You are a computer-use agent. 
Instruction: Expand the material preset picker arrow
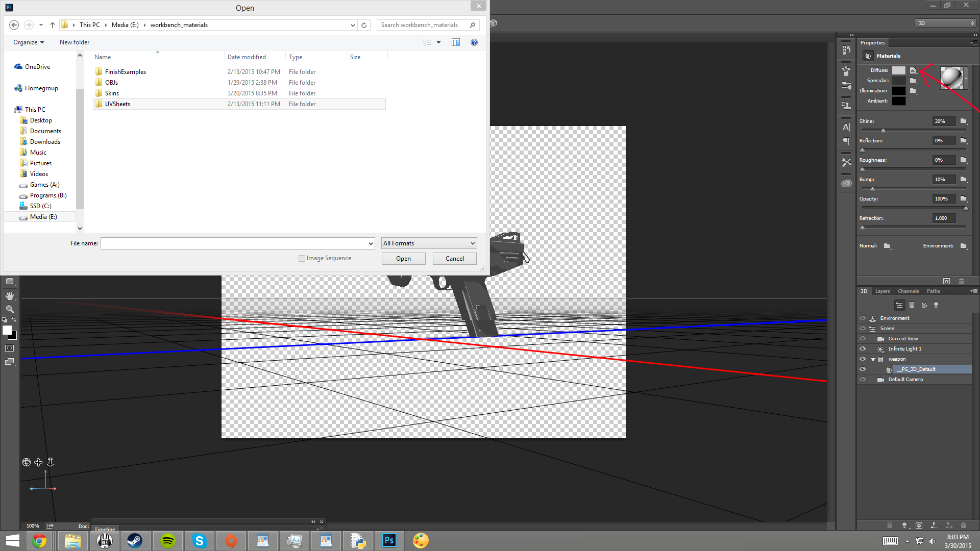(x=966, y=79)
